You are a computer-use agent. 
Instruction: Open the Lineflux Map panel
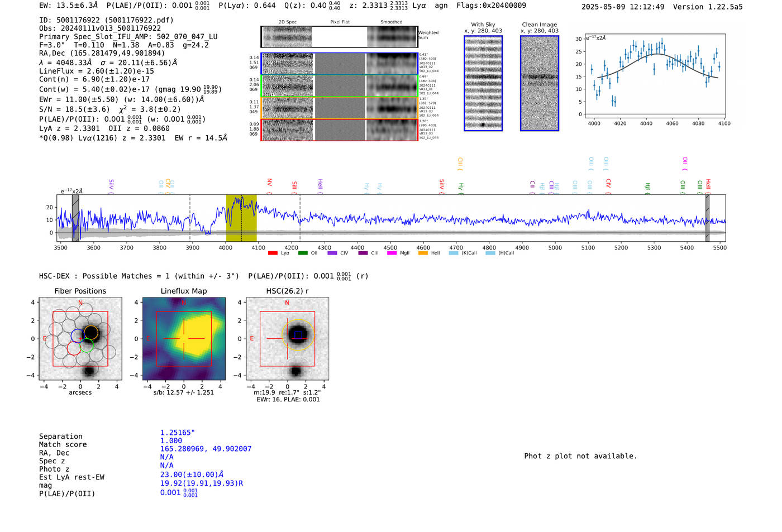point(184,339)
